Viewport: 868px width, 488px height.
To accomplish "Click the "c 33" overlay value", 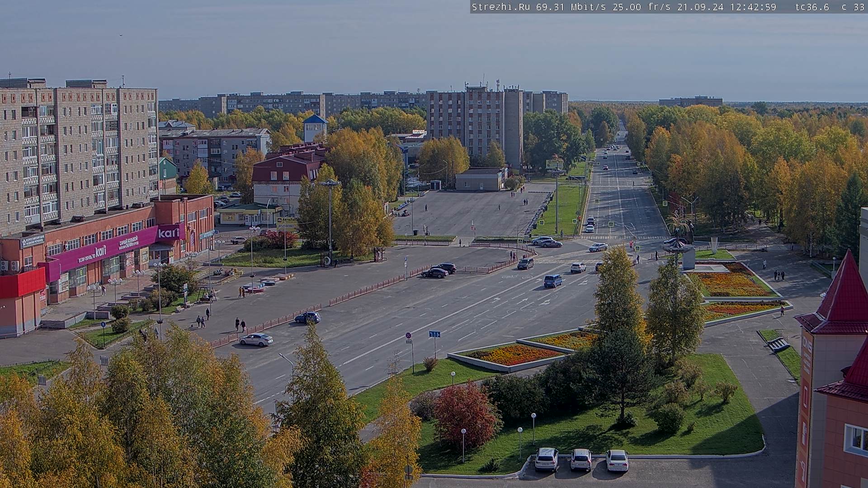I will [x=853, y=7].
